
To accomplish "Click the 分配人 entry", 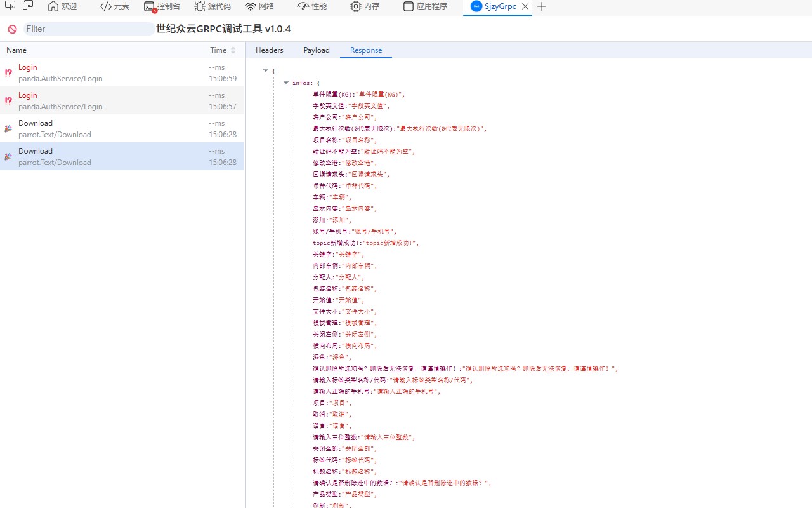I will (338, 277).
